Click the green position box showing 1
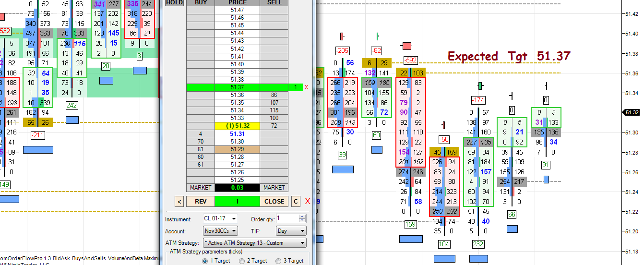644x265 pixels. [237, 202]
